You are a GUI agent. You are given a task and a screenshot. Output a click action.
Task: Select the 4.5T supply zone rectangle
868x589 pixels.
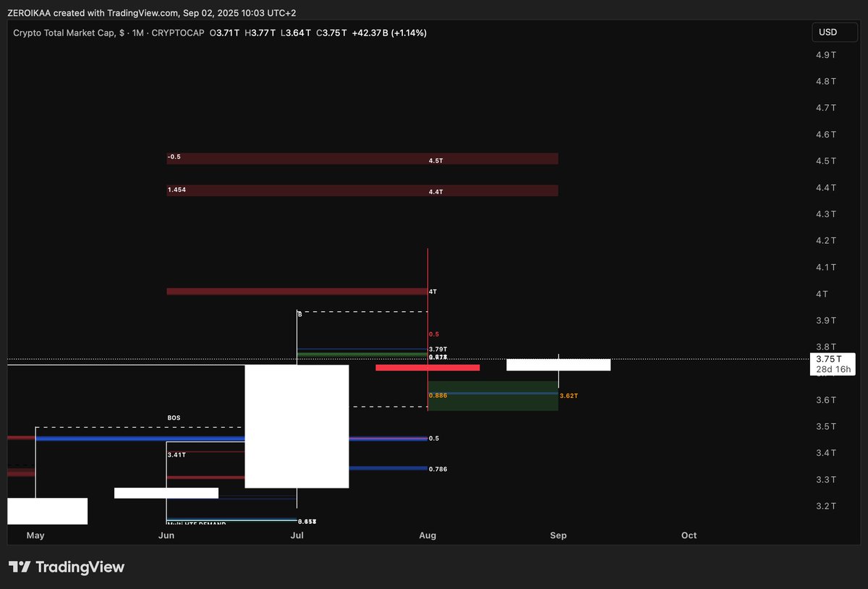tap(362, 158)
